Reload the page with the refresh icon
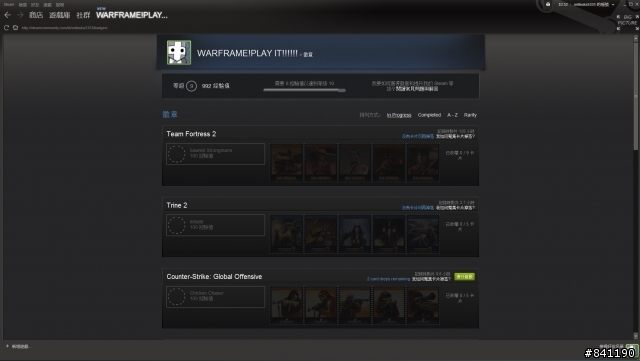Screen dimensions: 640x361 [x=6, y=28]
